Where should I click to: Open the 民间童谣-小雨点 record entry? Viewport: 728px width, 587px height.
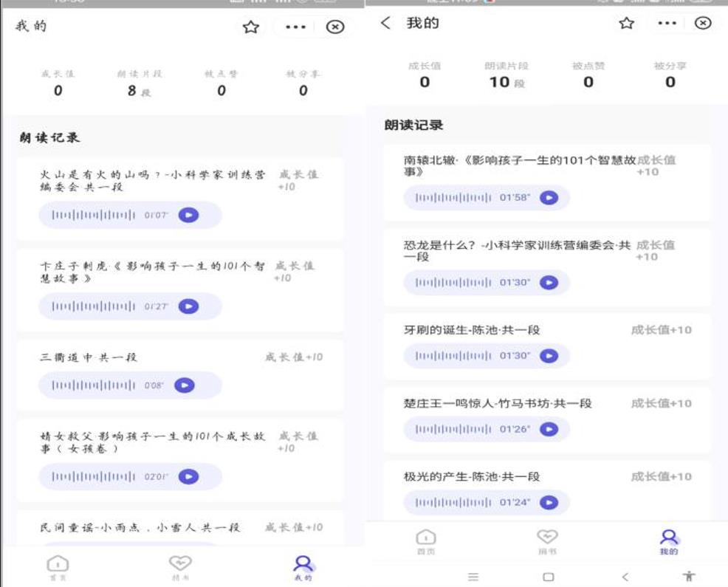coord(140,528)
